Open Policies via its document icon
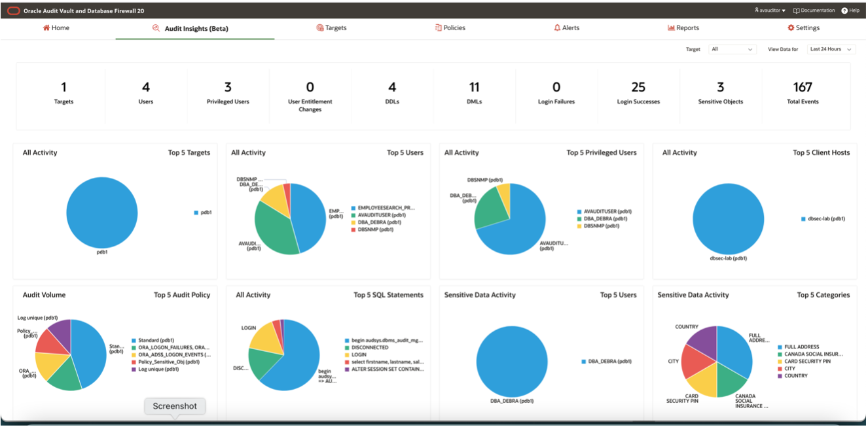The width and height of the screenshot is (868, 427). coord(437,27)
